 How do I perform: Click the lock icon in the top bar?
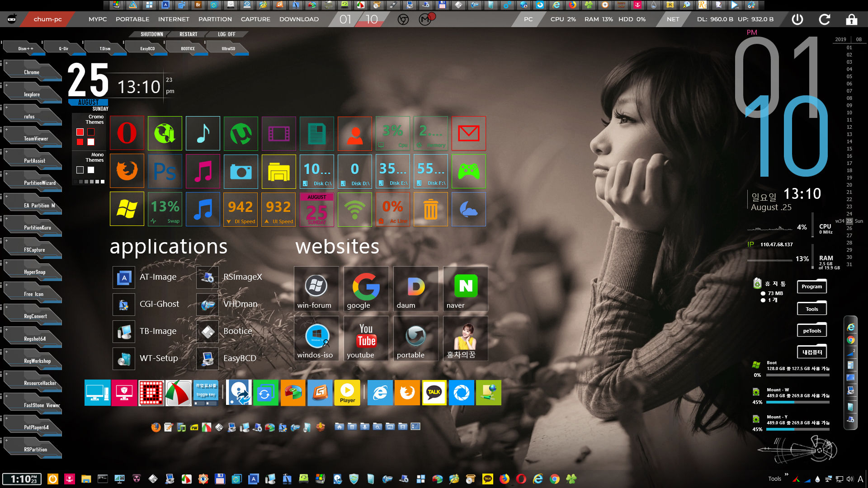[852, 19]
